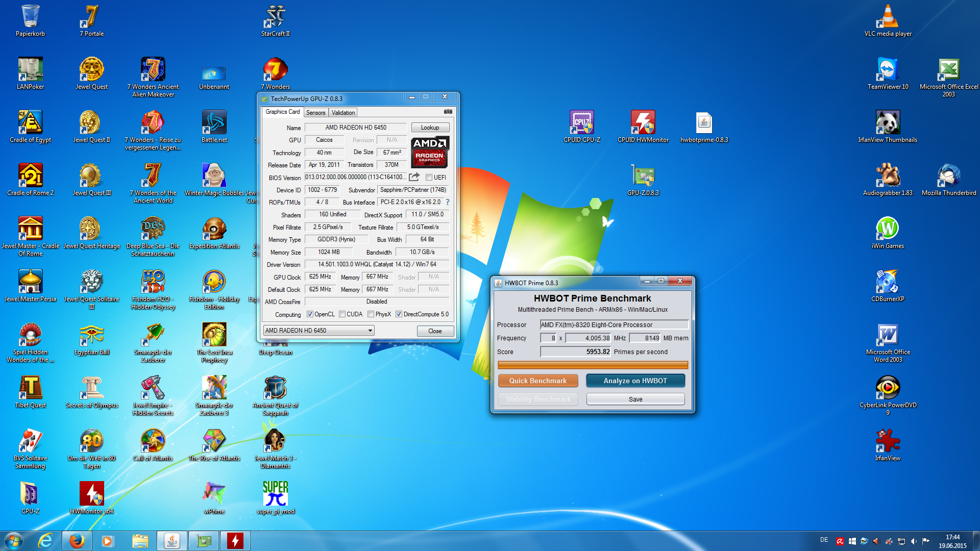The image size is (980, 551).
Task: Start Quick Benchmark in HWBOT Prime
Action: point(538,381)
